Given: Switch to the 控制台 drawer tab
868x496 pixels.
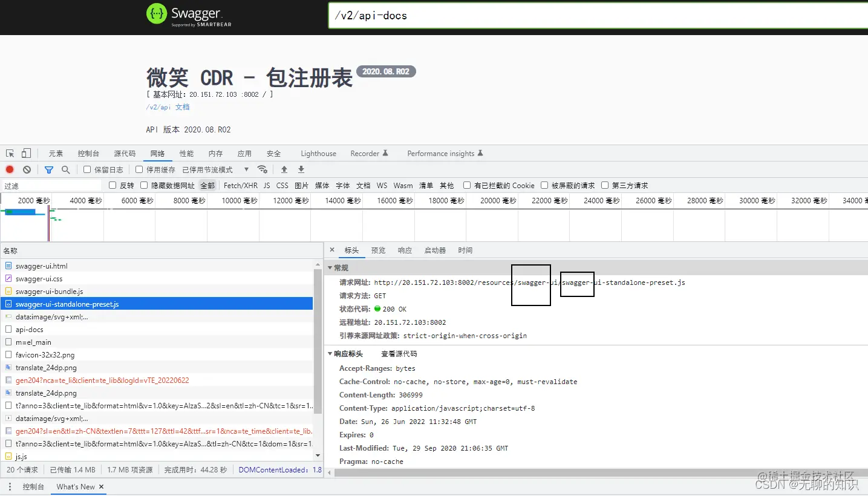Looking at the screenshot, I should 33,486.
